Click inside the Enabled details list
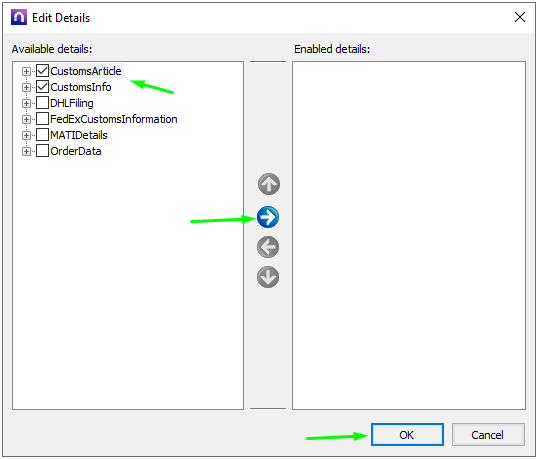The image size is (538, 459). pos(409,235)
